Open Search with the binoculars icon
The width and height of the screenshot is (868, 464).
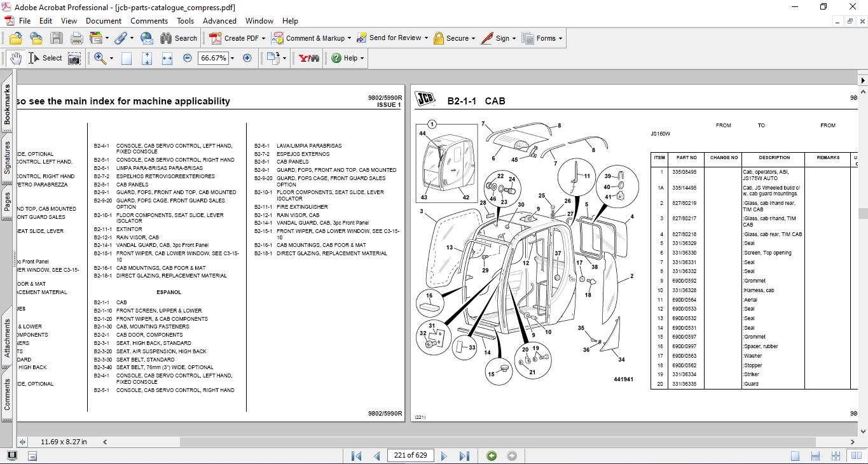point(178,38)
